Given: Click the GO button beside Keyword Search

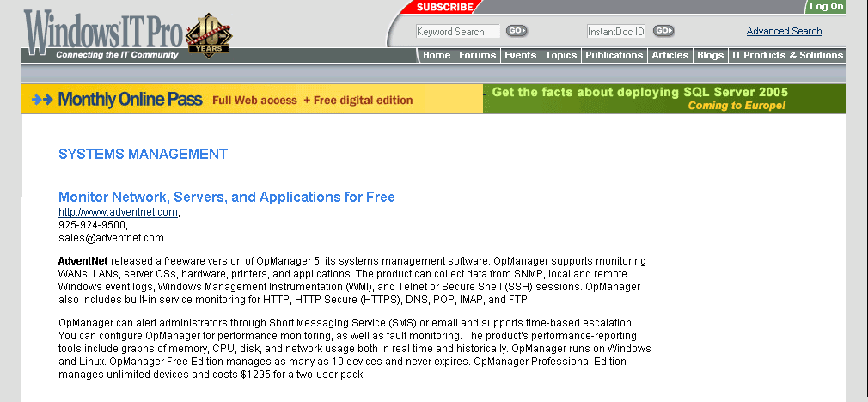Looking at the screenshot, I should tap(517, 31).
